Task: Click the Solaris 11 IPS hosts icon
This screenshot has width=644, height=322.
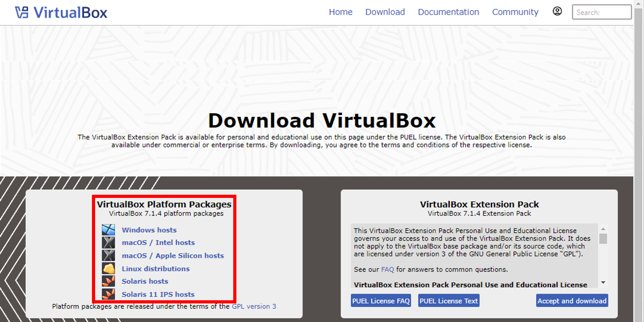Action: pos(108,294)
